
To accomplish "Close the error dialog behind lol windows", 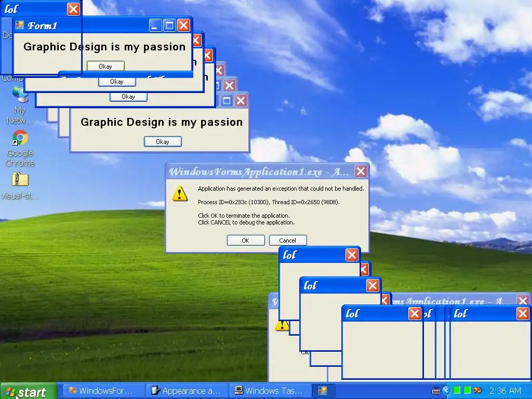I will [x=523, y=300].
